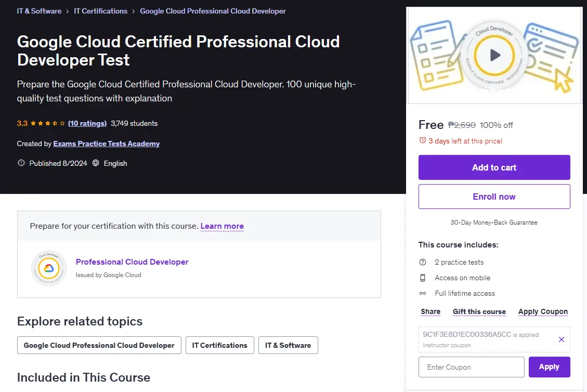Image resolution: width=587 pixels, height=392 pixels.
Task: Click the Add to cart button
Action: click(x=494, y=167)
